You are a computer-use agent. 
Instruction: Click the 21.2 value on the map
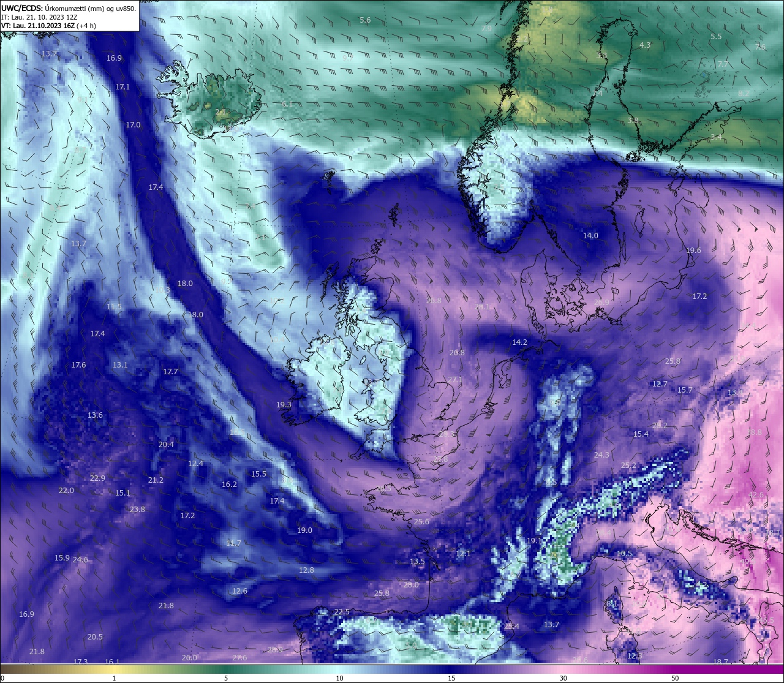pyautogui.click(x=156, y=480)
